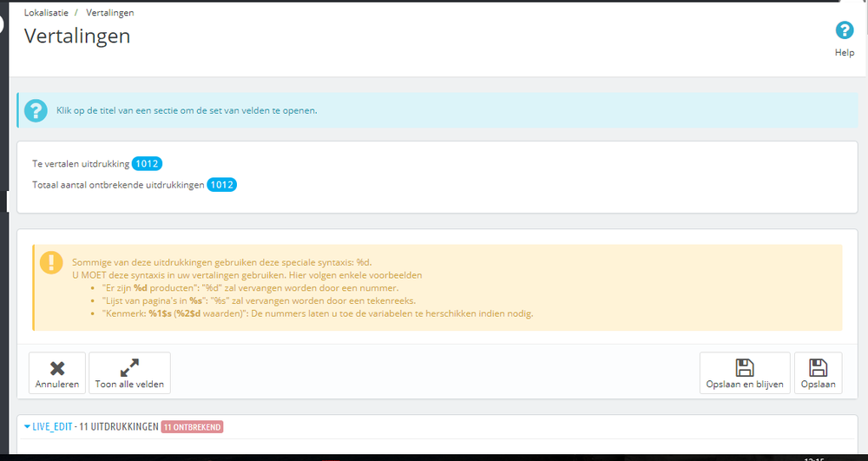Viewport: 868px width, 461px height.
Task: Click Toon alle velden button
Action: 129,373
